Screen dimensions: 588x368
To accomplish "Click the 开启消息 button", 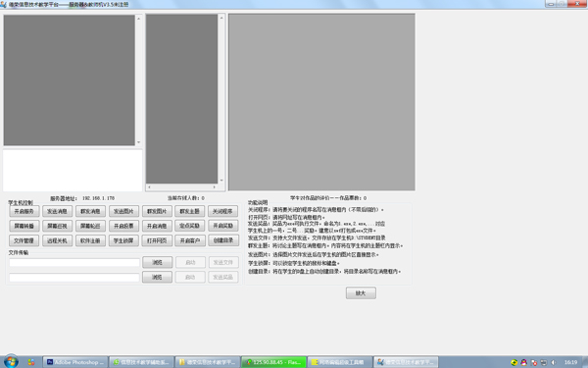I will click(x=157, y=226).
